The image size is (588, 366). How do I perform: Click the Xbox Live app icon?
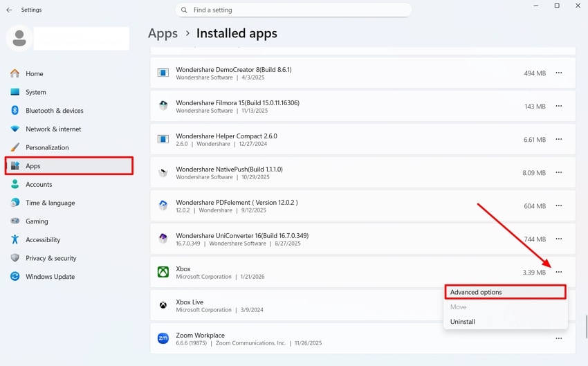pyautogui.click(x=163, y=305)
